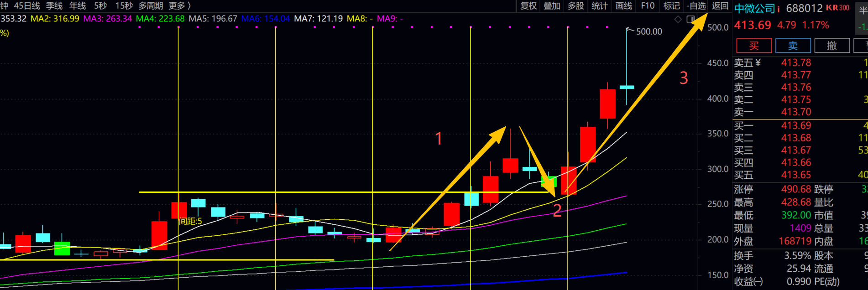Toggle the side panel layout icon
Screen dimensions: 868x290
(x=690, y=19)
